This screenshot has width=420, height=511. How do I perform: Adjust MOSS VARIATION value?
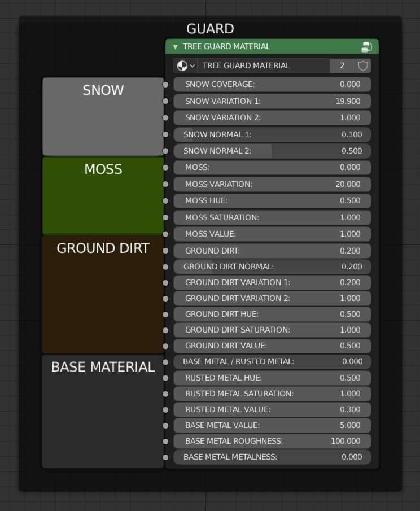[272, 184]
